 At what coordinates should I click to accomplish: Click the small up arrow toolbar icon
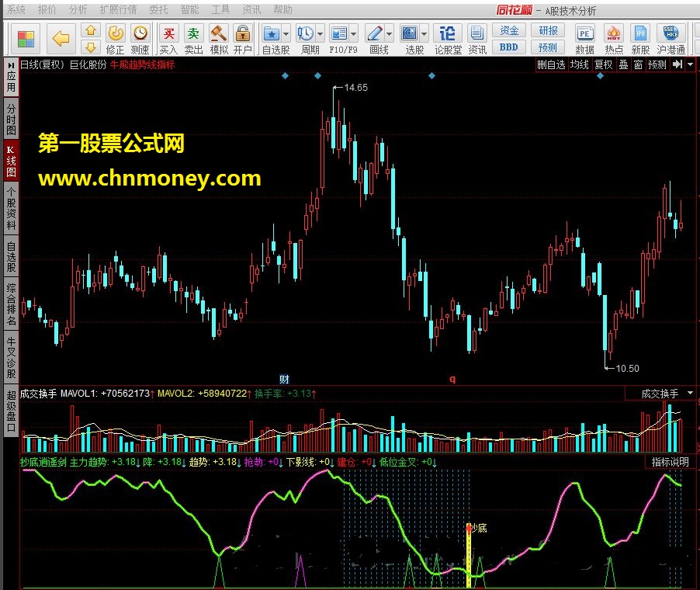tap(91, 30)
